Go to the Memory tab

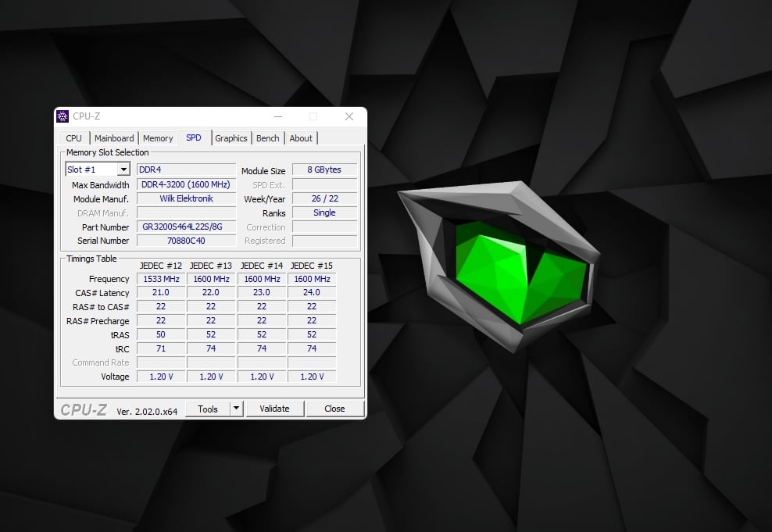point(158,138)
